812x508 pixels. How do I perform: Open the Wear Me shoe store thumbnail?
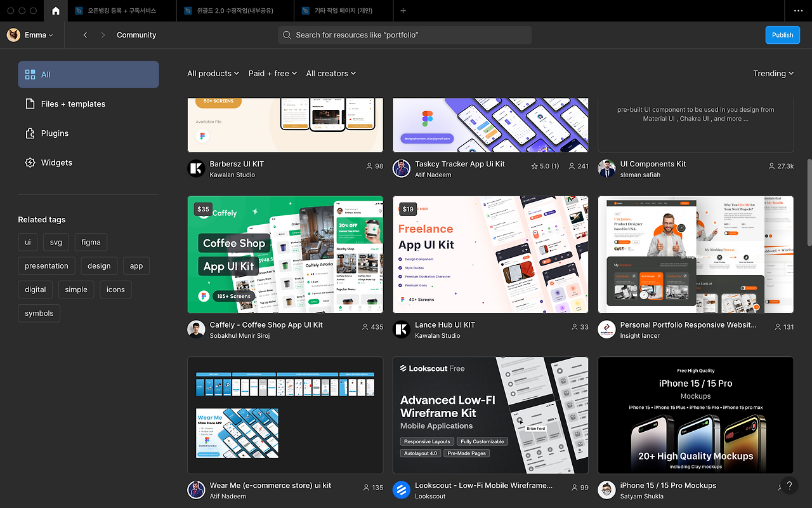(285, 415)
